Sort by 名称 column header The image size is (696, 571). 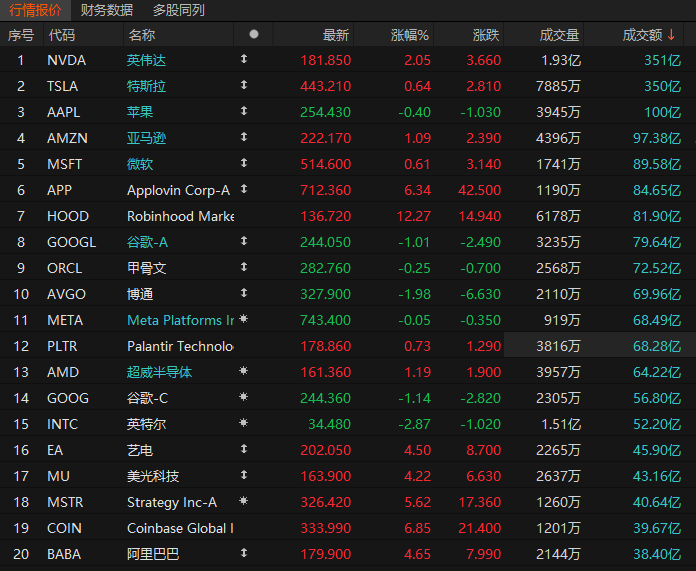pos(141,35)
